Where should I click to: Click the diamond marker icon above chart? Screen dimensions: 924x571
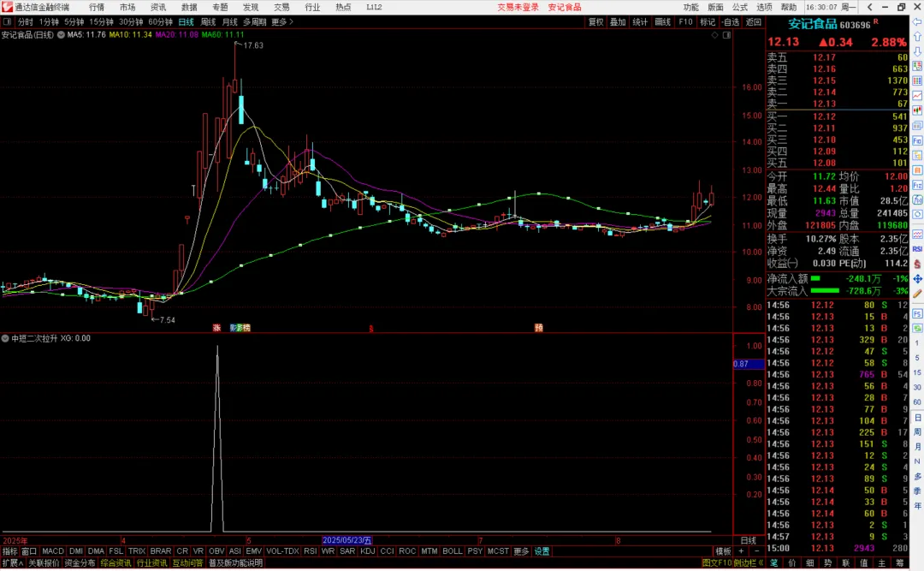tap(714, 35)
